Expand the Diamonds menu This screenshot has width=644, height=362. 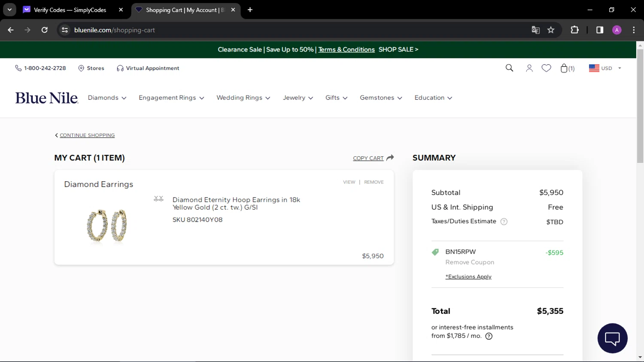pyautogui.click(x=107, y=98)
